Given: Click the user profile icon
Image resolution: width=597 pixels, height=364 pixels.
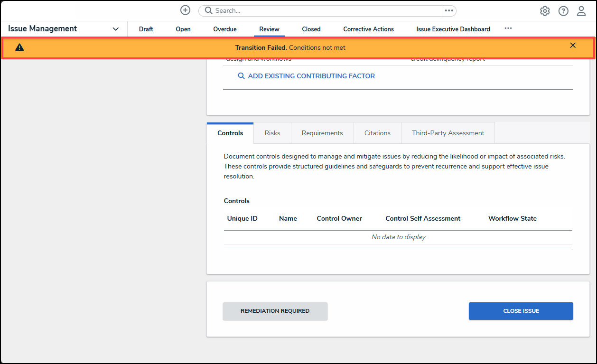Looking at the screenshot, I should point(581,10).
